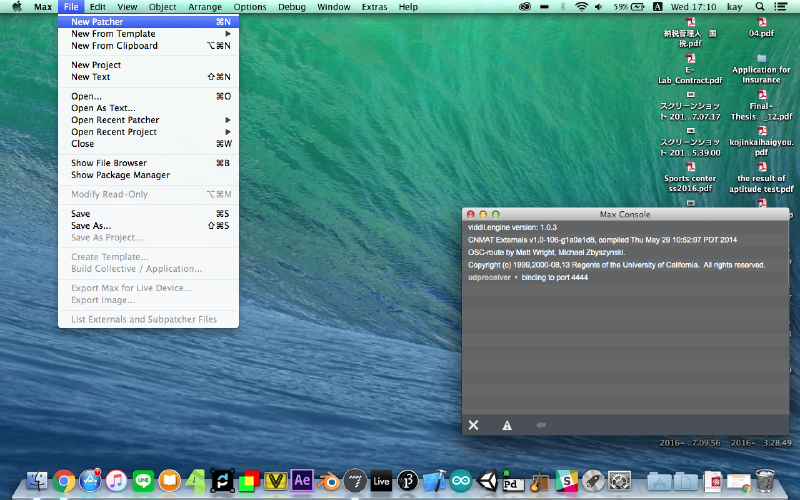Viewport: 800px width, 500px height.
Task: Open the Debug menu
Action: 291,7
